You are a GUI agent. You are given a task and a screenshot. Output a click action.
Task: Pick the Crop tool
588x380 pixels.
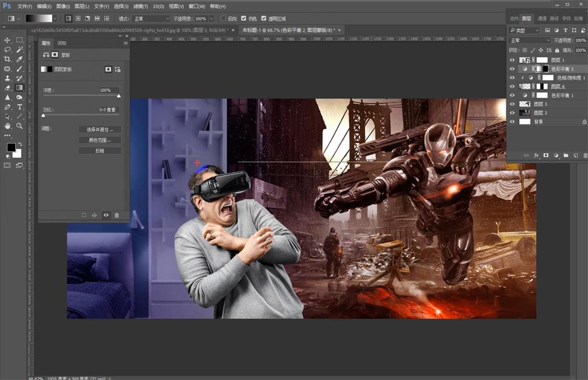click(x=7, y=59)
